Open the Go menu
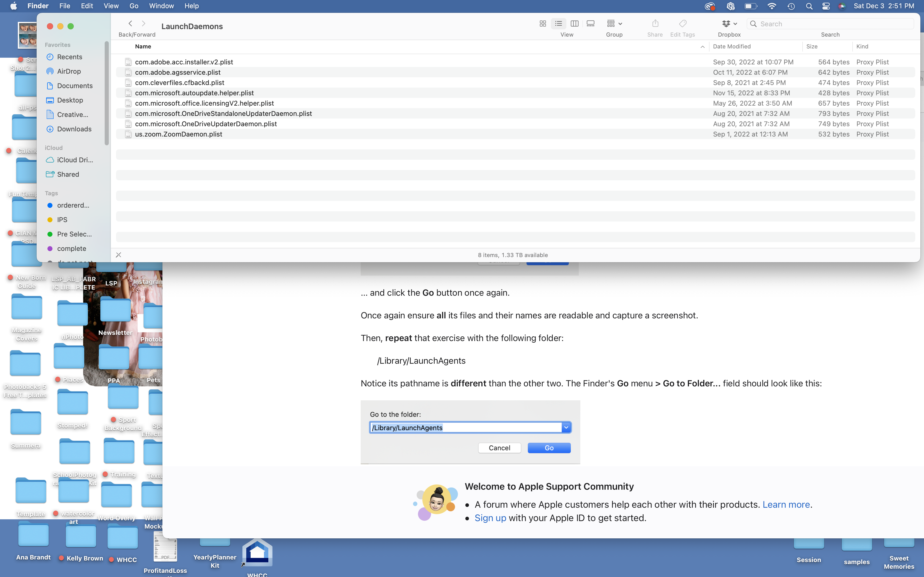Screen dimensions: 924x577 click(134, 6)
